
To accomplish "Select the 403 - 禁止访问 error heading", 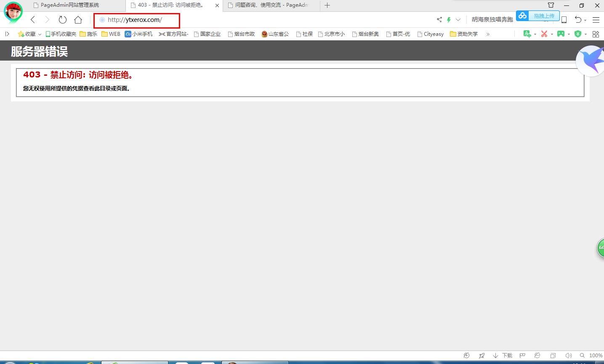I will (78, 75).
